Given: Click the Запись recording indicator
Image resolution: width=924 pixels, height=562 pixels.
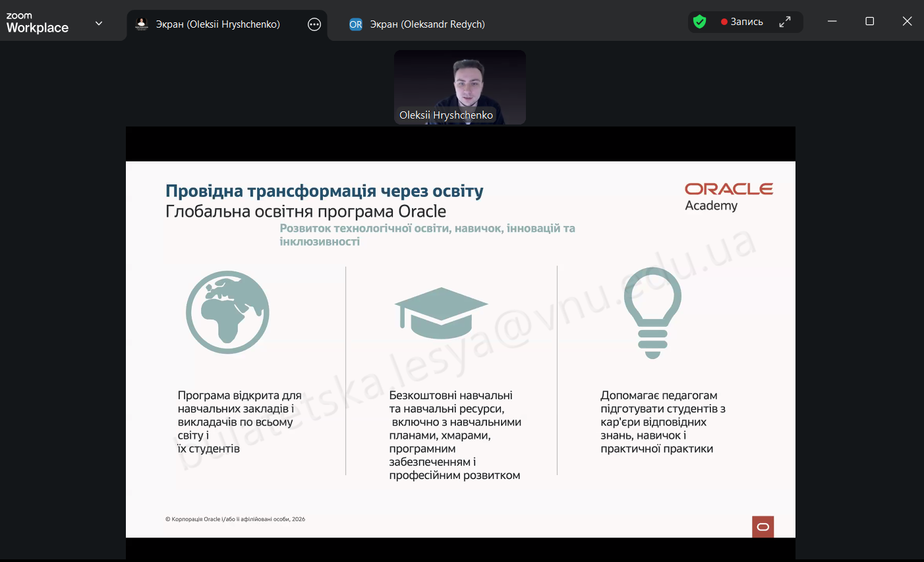Looking at the screenshot, I should (742, 22).
